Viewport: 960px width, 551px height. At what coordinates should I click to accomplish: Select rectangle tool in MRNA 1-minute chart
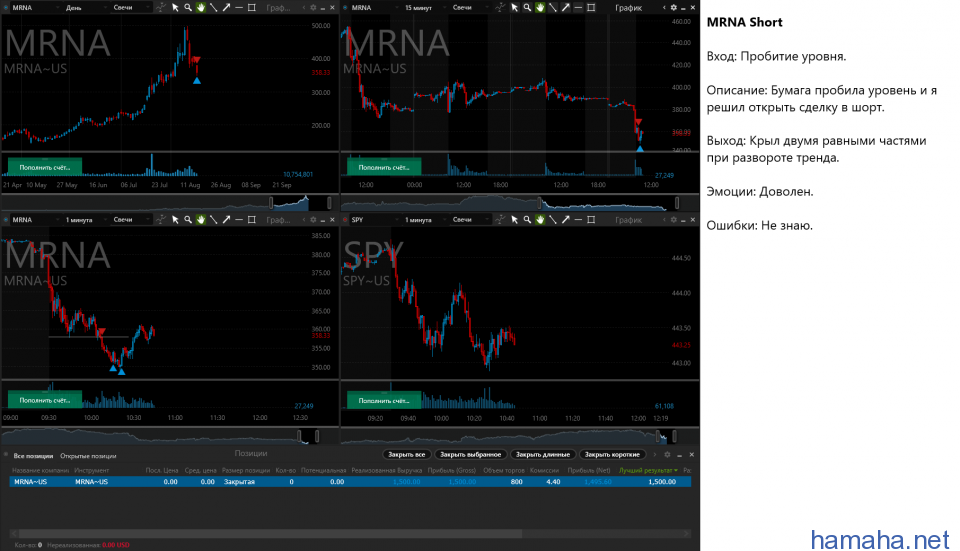tap(252, 219)
